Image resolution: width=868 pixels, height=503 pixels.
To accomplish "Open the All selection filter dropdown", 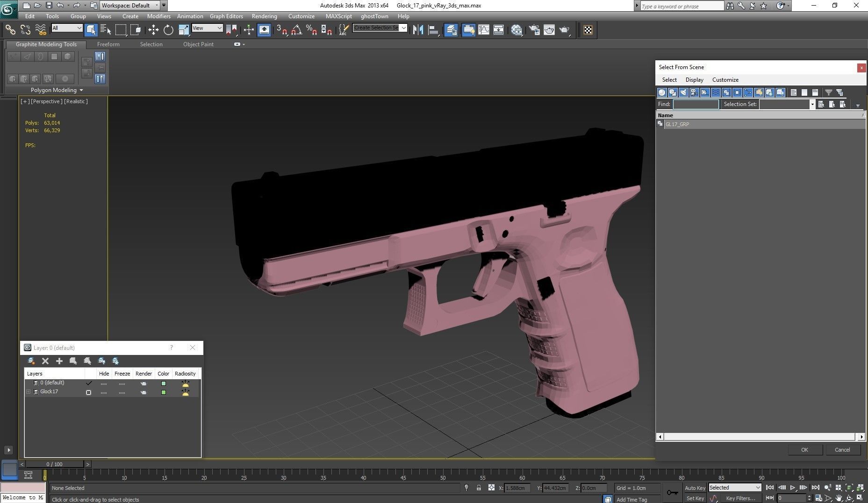I will coord(66,28).
